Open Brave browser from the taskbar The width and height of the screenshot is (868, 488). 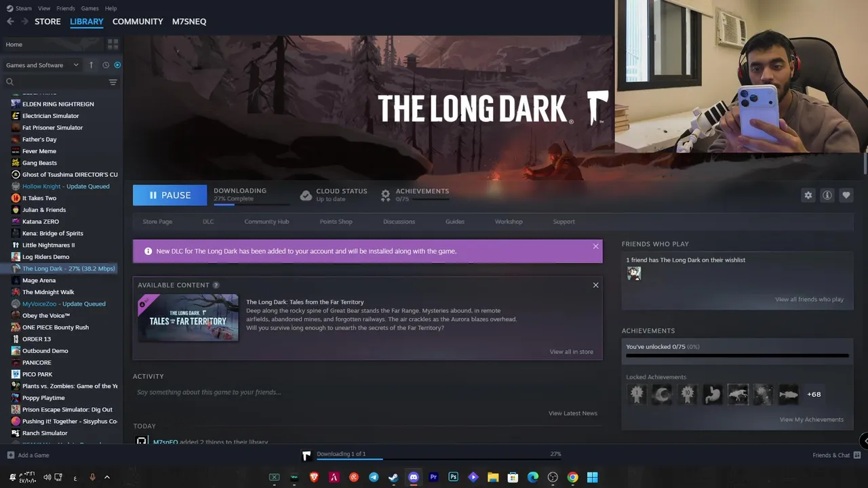click(314, 477)
